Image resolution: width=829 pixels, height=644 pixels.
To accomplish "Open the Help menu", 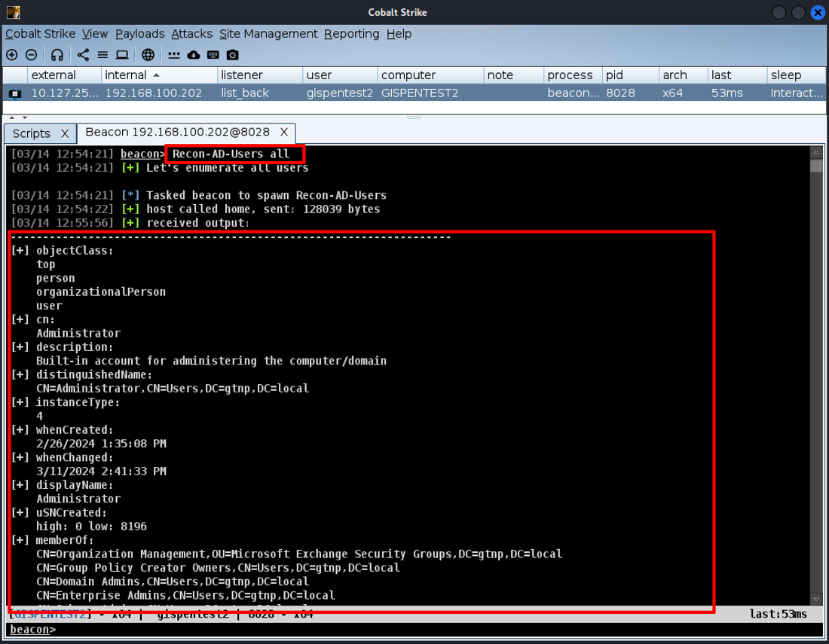I will click(399, 34).
